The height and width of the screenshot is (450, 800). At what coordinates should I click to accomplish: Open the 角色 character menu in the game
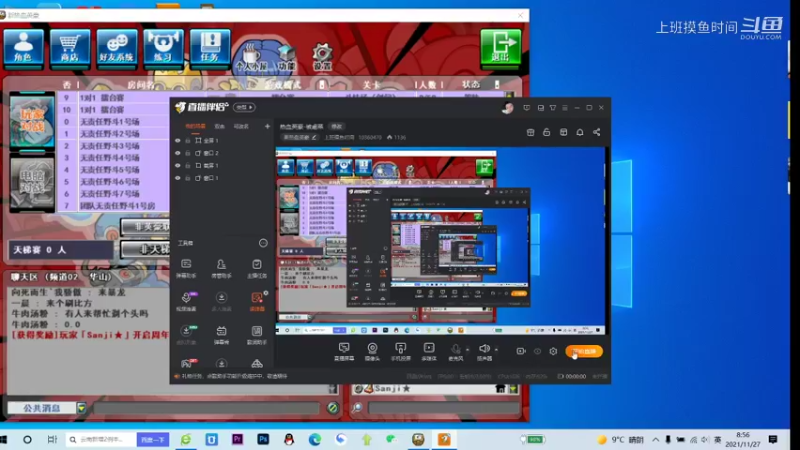click(23, 47)
